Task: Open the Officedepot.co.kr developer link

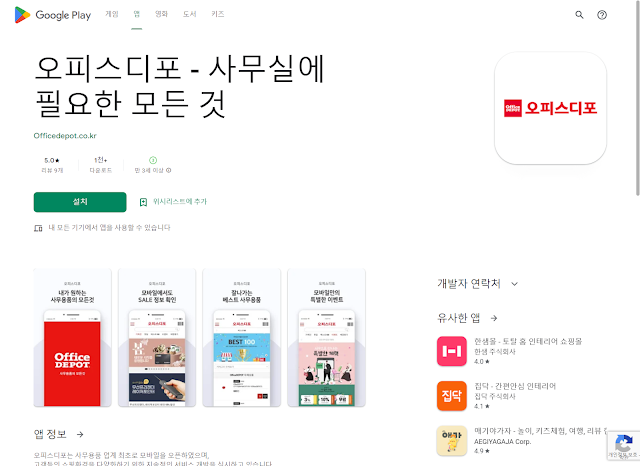Action: pyautogui.click(x=65, y=136)
